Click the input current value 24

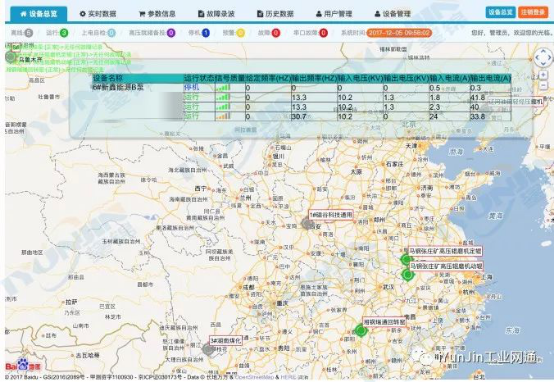(434, 116)
